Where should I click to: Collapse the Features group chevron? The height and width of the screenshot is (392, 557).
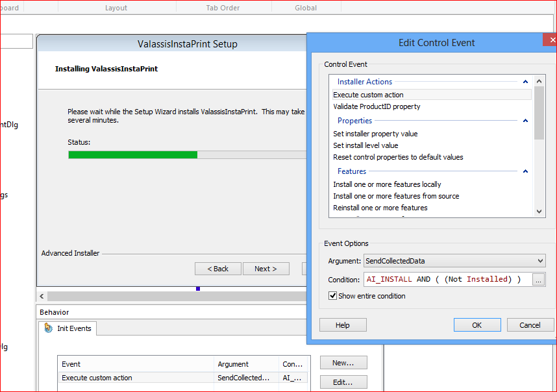(525, 171)
